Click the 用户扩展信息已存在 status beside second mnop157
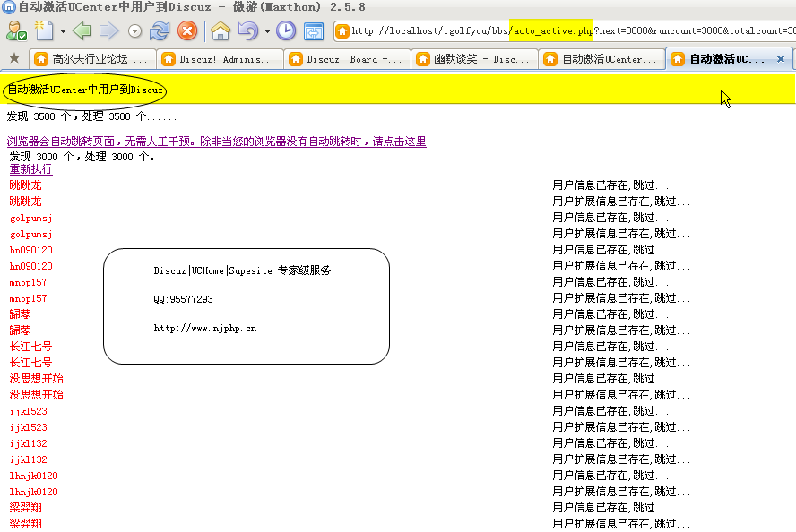 click(x=621, y=299)
